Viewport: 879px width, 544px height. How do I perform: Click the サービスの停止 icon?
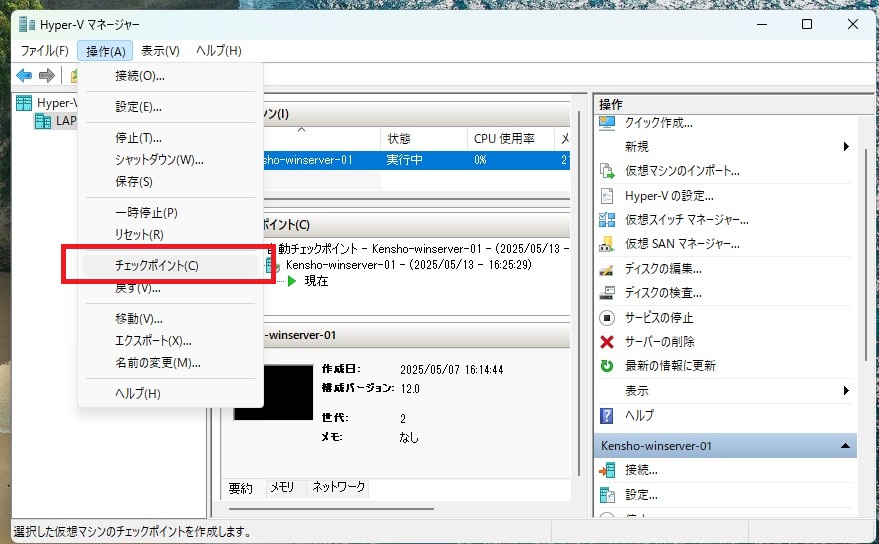(606, 318)
